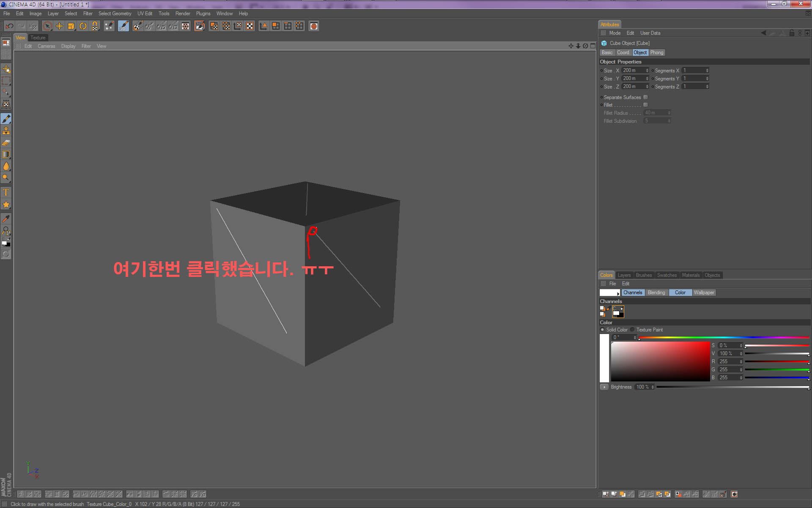
Task: Toggle the Color button in Colors panel
Action: pos(680,293)
